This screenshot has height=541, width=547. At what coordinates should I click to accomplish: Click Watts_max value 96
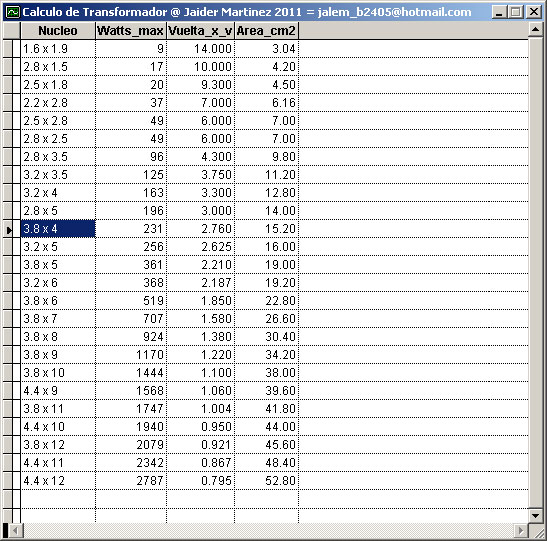click(x=131, y=157)
